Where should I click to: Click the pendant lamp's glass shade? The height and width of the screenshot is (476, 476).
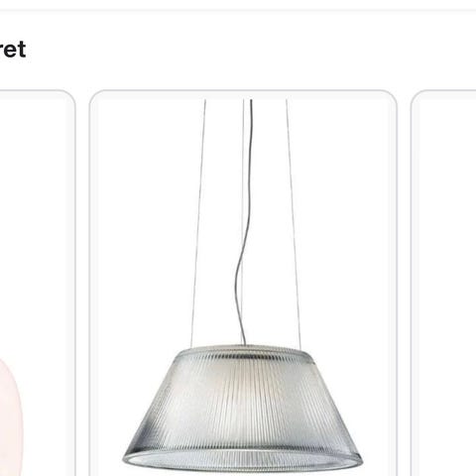click(x=243, y=407)
